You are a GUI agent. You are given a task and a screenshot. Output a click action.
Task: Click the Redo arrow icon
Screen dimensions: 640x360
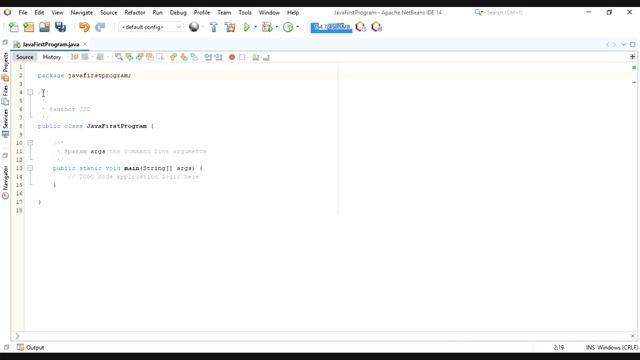(x=100, y=27)
